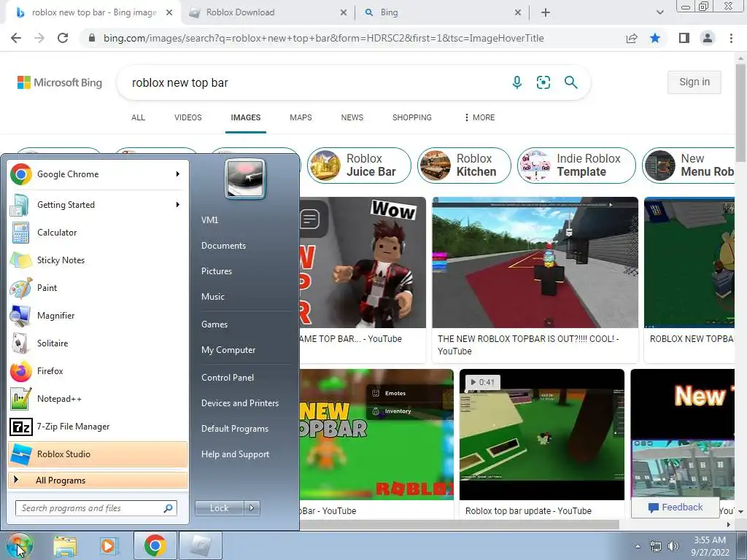The height and width of the screenshot is (560, 747).
Task: Open File Explorer in taskbar
Action: pyautogui.click(x=65, y=545)
